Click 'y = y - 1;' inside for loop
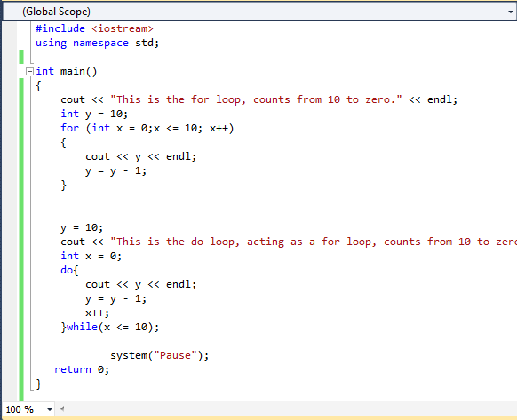This screenshot has width=517, height=420. (115, 170)
